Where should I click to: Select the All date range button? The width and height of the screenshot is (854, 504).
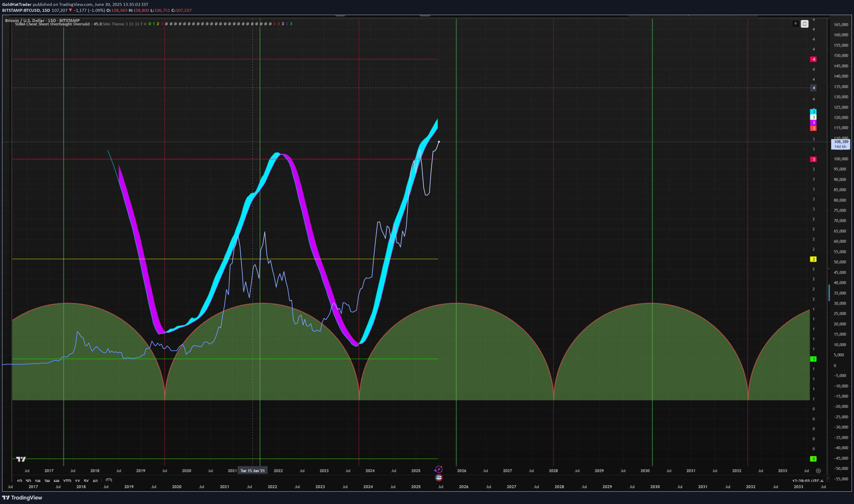pos(95,481)
